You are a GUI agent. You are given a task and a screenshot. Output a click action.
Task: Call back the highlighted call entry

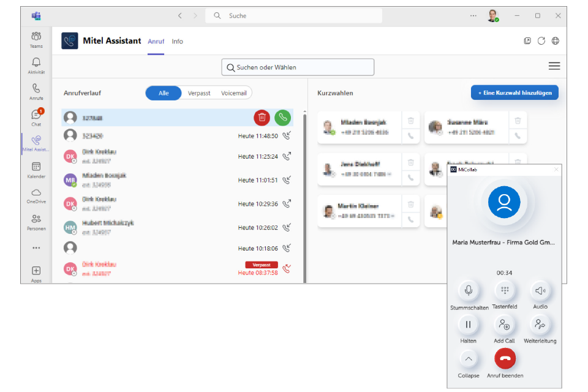click(x=283, y=118)
